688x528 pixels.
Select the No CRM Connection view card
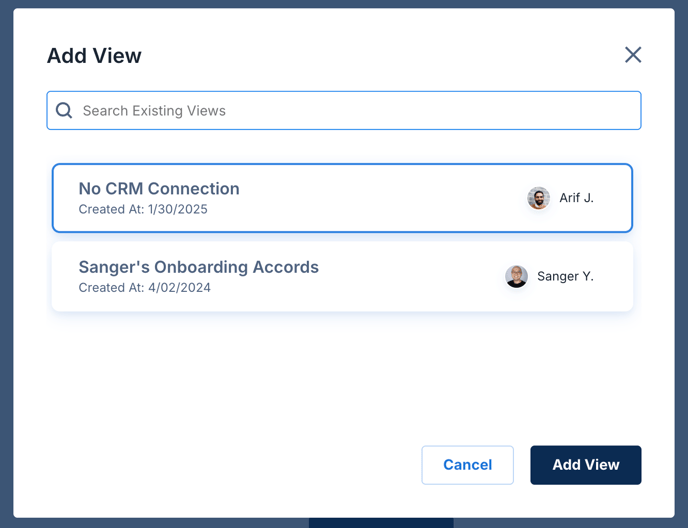click(x=342, y=198)
